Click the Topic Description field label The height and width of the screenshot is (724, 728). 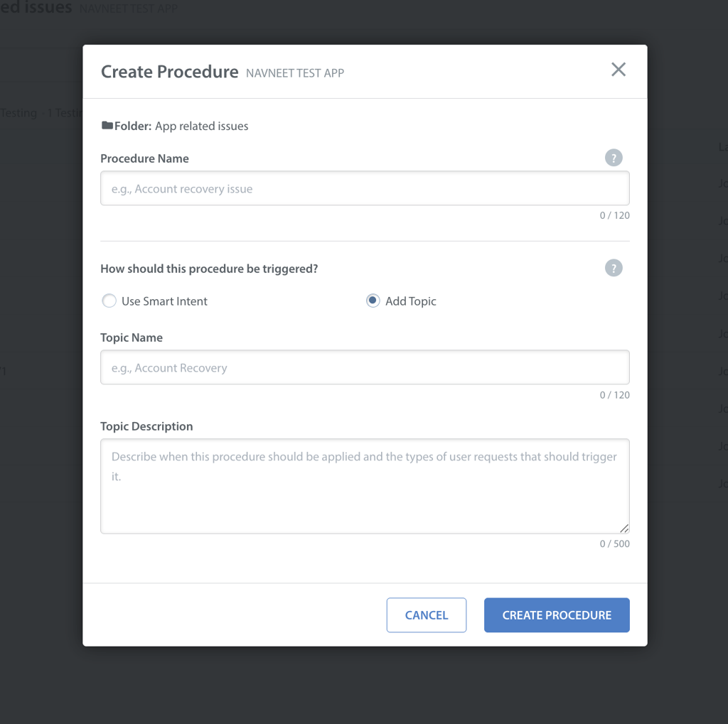(x=146, y=426)
